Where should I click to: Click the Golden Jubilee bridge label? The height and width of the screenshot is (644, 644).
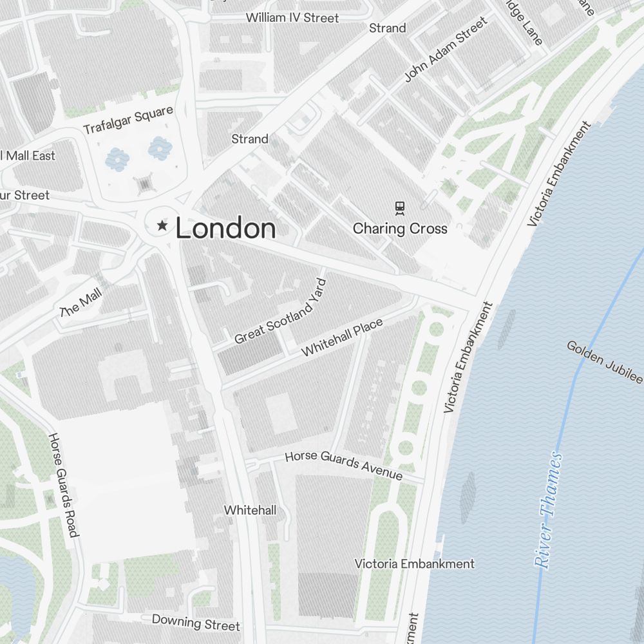pyautogui.click(x=605, y=362)
